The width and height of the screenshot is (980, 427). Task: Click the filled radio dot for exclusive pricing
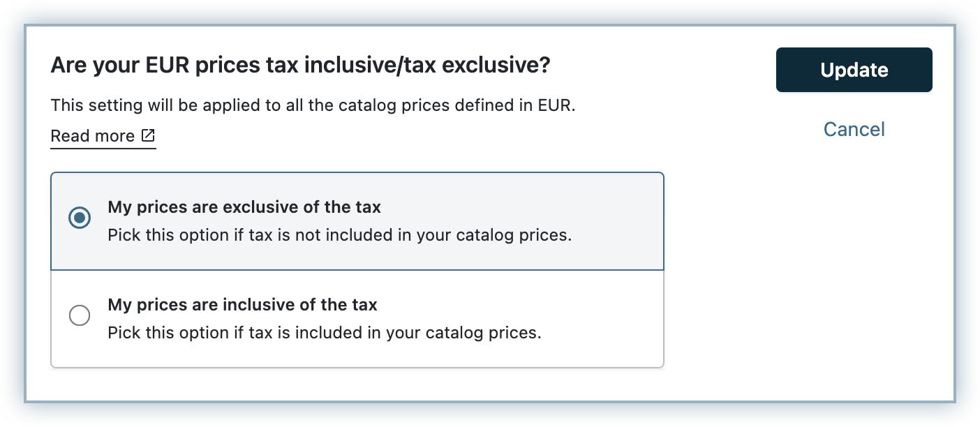click(x=80, y=218)
